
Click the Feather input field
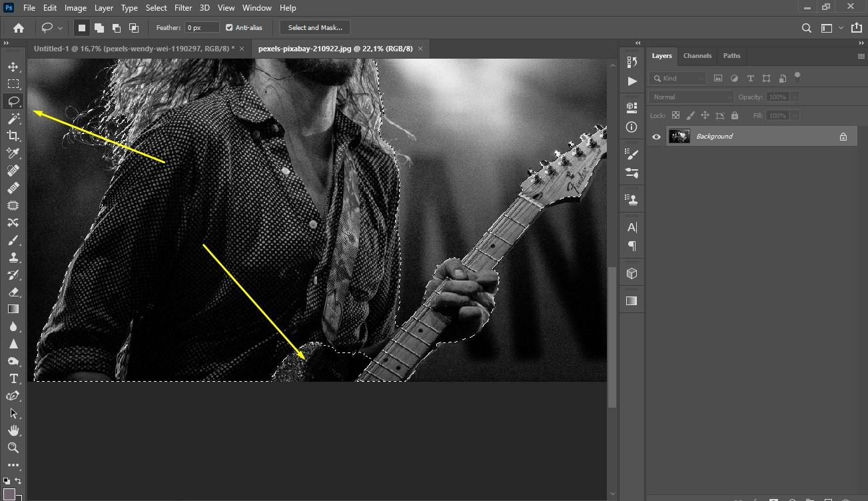click(x=202, y=28)
